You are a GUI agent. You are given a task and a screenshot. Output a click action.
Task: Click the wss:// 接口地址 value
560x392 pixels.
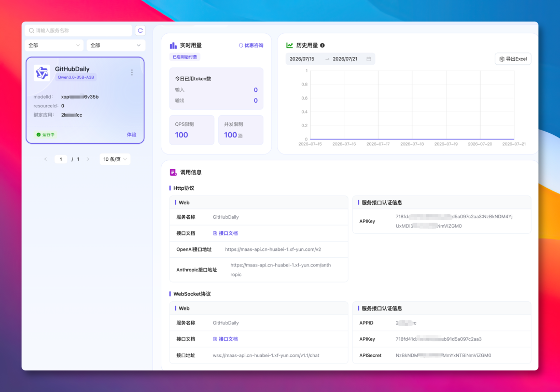click(x=266, y=356)
